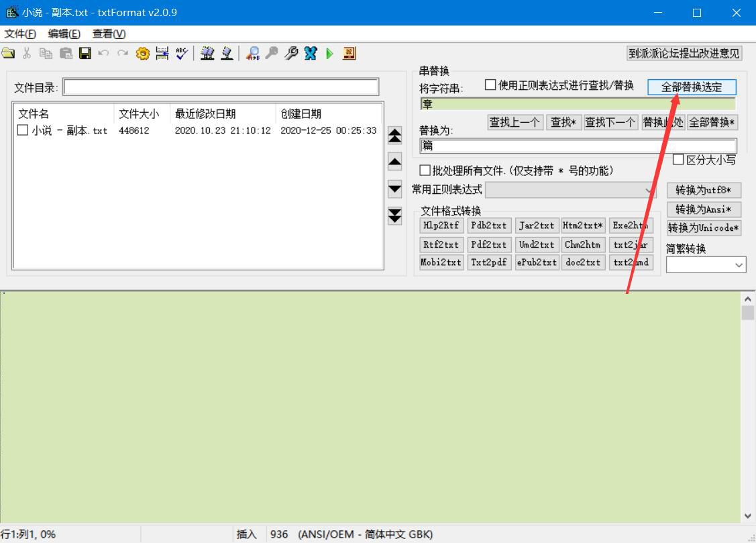This screenshot has width=756, height=543.
Task: Click the Jar2txt conversion button
Action: (536, 226)
